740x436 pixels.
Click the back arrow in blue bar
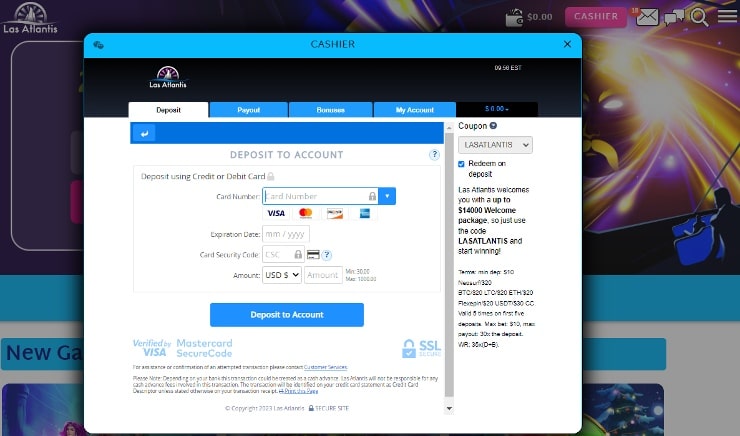coord(144,134)
